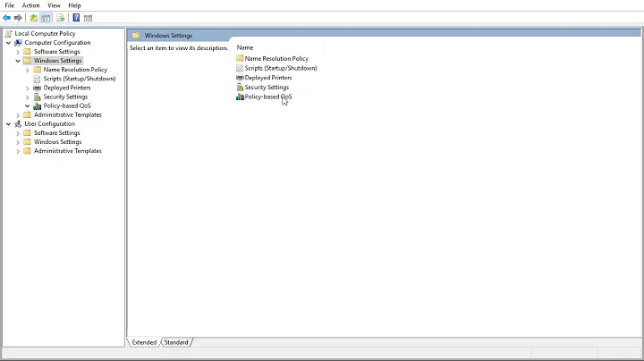This screenshot has width=644, height=361.
Task: Click the Computer Configuration icon in tree
Action: [18, 43]
